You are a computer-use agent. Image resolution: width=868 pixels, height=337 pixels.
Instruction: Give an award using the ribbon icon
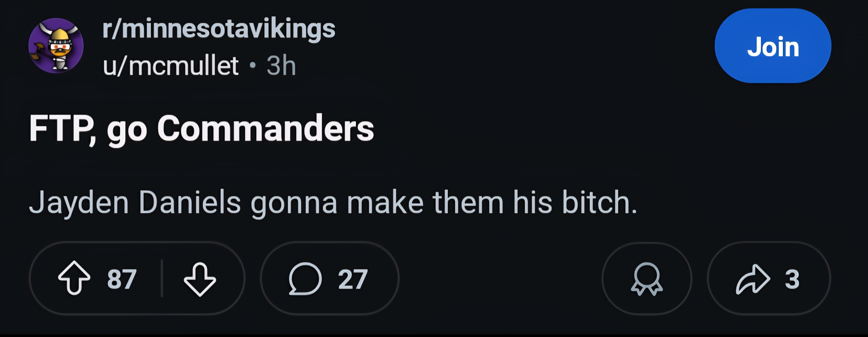click(647, 279)
